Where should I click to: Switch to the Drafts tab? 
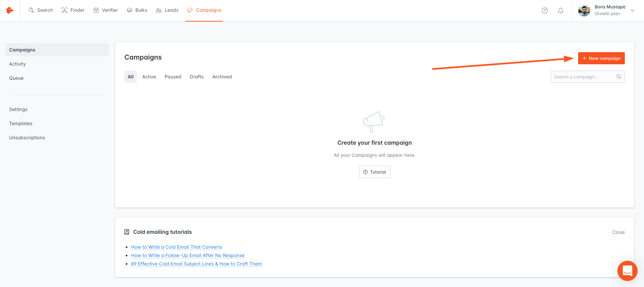click(x=197, y=77)
